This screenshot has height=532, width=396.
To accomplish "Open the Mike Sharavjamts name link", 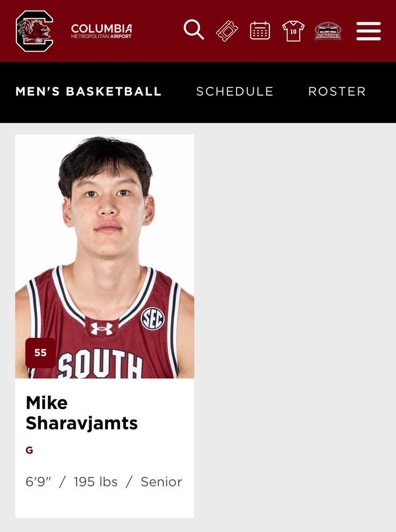I will pyautogui.click(x=82, y=413).
